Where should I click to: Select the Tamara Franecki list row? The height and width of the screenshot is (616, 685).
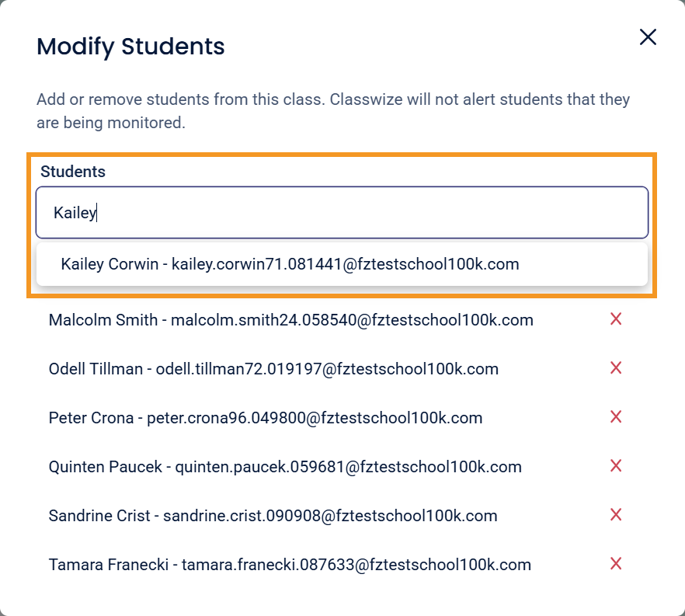290,565
